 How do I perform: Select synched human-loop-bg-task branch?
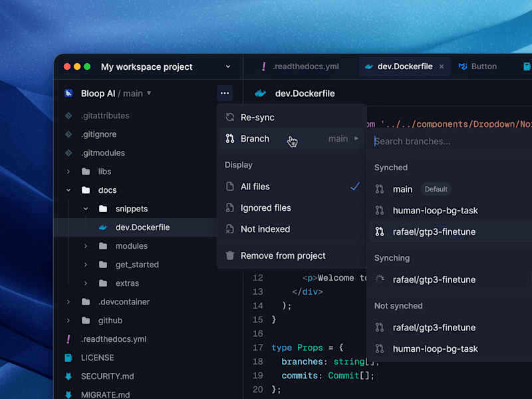pos(451,211)
